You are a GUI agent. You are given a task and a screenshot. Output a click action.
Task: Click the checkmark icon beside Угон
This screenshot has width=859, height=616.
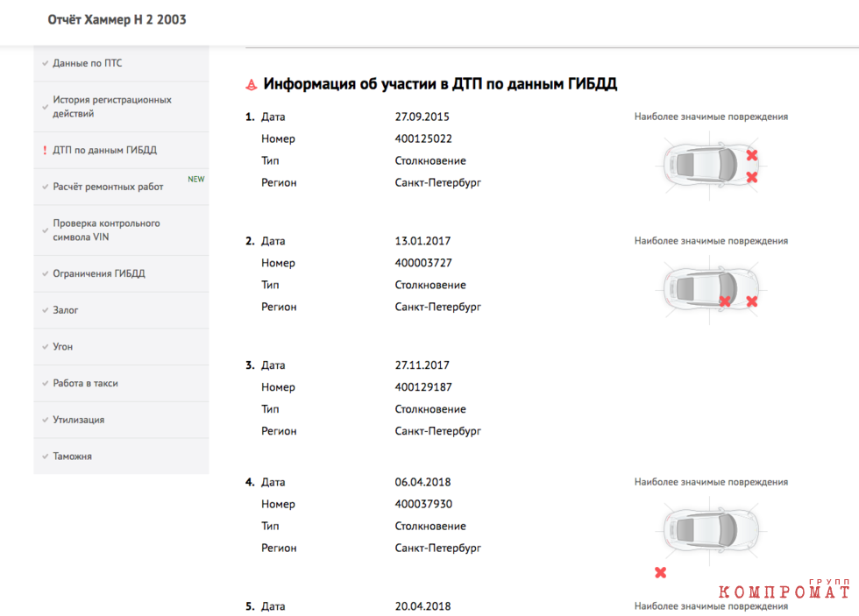click(x=45, y=347)
